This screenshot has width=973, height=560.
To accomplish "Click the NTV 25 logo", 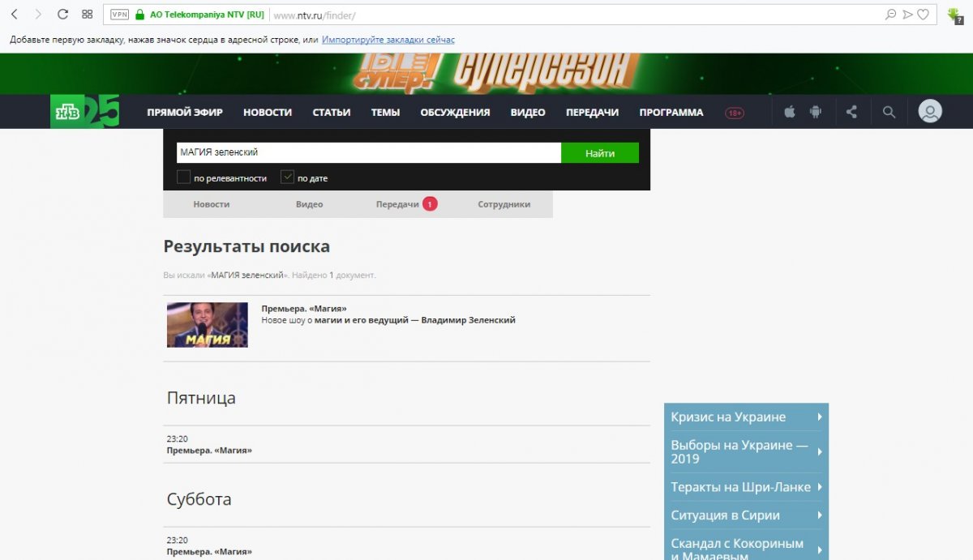I will 84,111.
